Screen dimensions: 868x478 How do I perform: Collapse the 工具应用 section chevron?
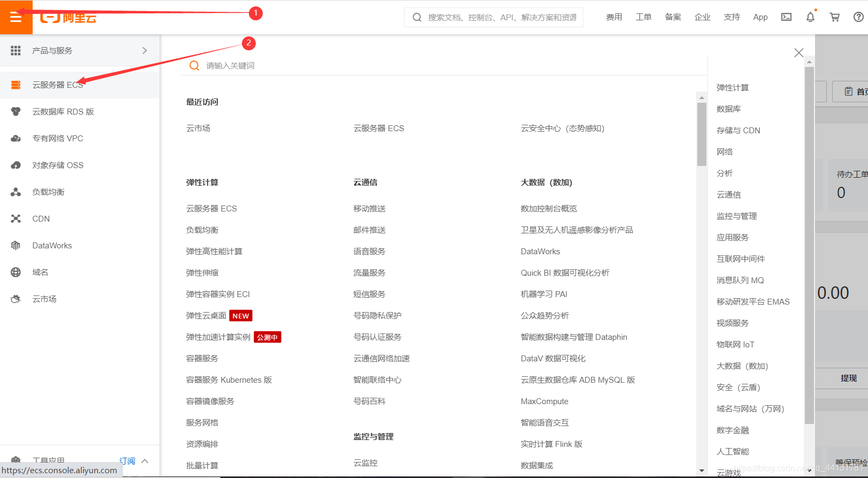click(x=144, y=461)
